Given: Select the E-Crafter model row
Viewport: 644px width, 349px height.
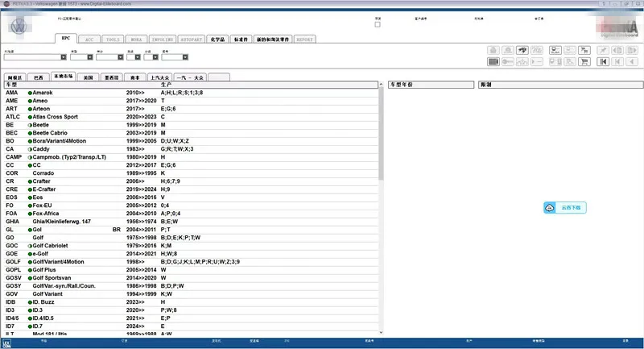Looking at the screenshot, I should pos(191,189).
